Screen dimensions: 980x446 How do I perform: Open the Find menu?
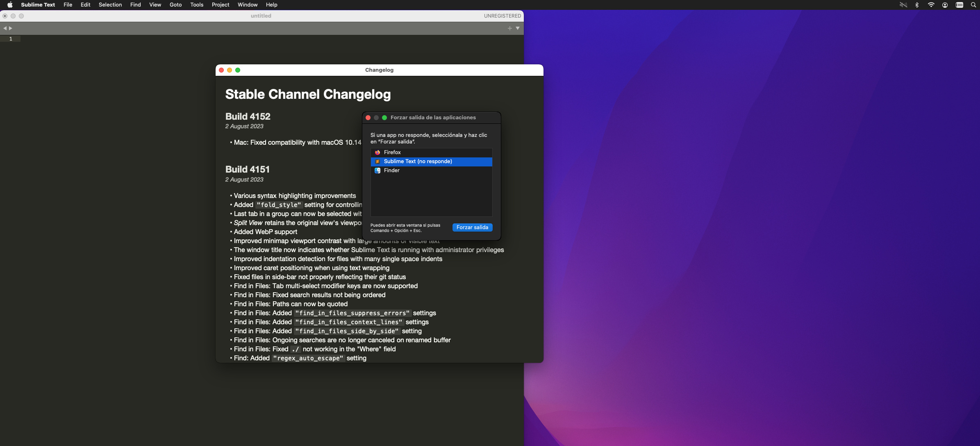point(136,5)
